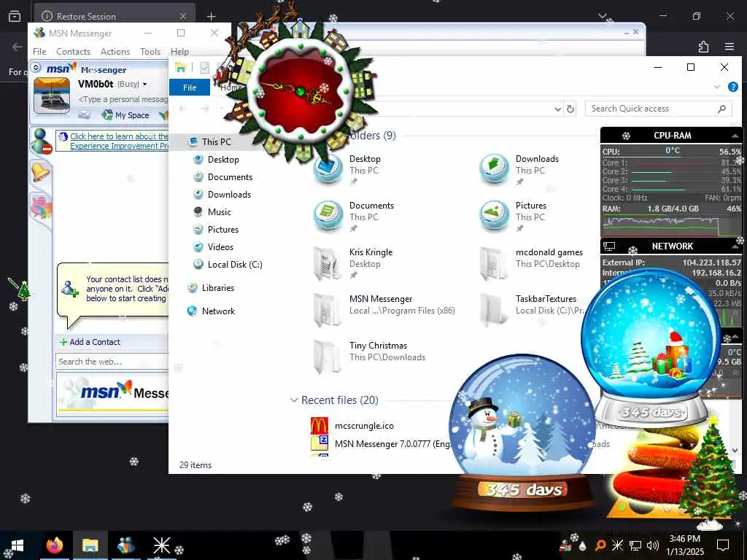Open MSN Messenger from the taskbar

tap(125, 545)
